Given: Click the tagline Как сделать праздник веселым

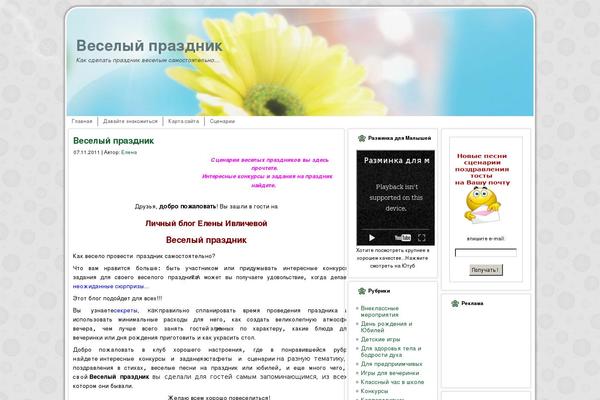Looking at the screenshot, I should (x=148, y=60).
